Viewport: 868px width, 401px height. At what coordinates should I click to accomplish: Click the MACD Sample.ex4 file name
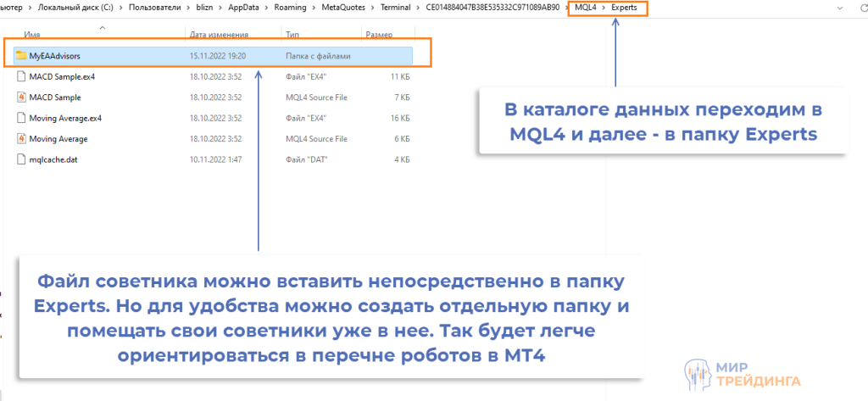pos(62,76)
